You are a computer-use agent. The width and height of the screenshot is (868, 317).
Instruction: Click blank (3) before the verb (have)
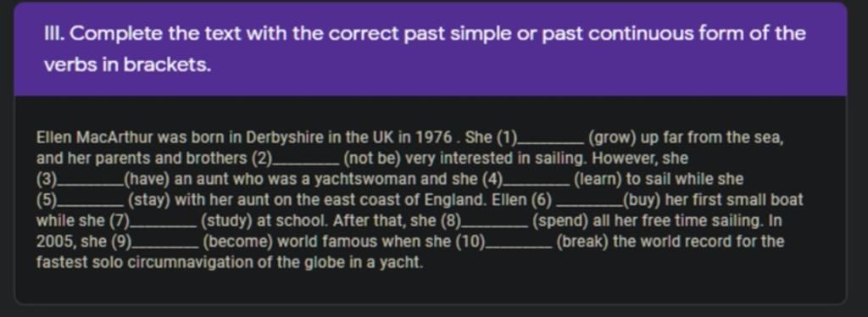[x=91, y=184]
